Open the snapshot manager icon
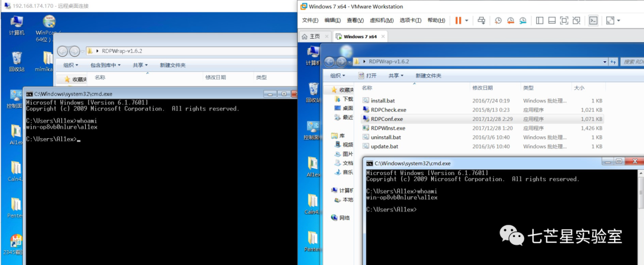The width and height of the screenshot is (644, 265). point(523,20)
